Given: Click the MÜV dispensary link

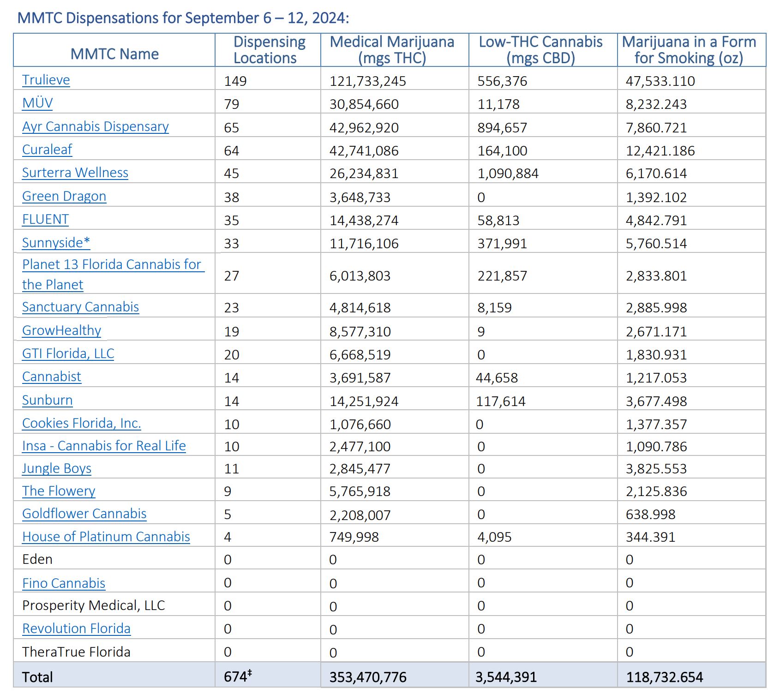Looking at the screenshot, I should point(37,103).
